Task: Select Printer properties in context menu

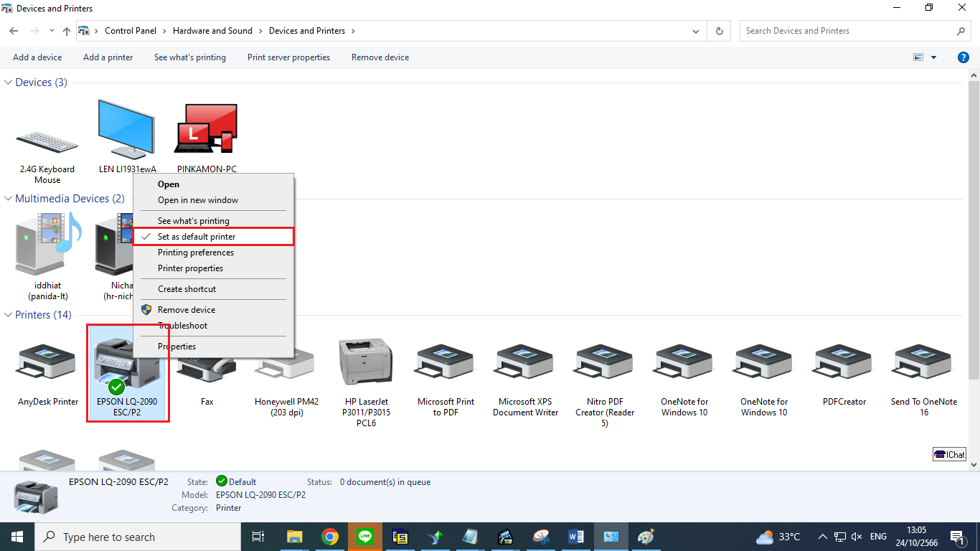Action: (190, 268)
